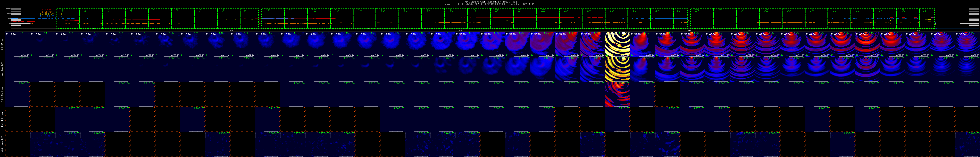Select time interval 20 on the lightcurve

[x=502, y=18]
